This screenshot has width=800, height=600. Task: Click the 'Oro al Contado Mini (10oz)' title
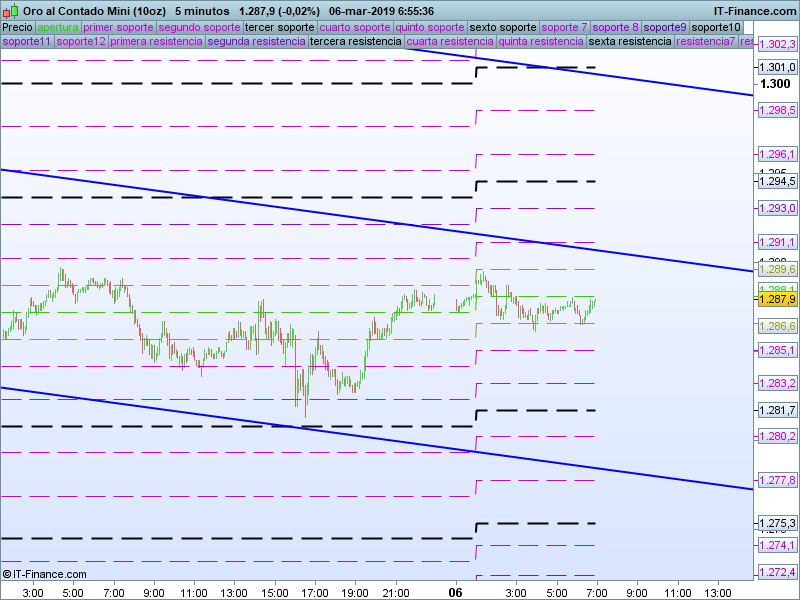coord(88,9)
